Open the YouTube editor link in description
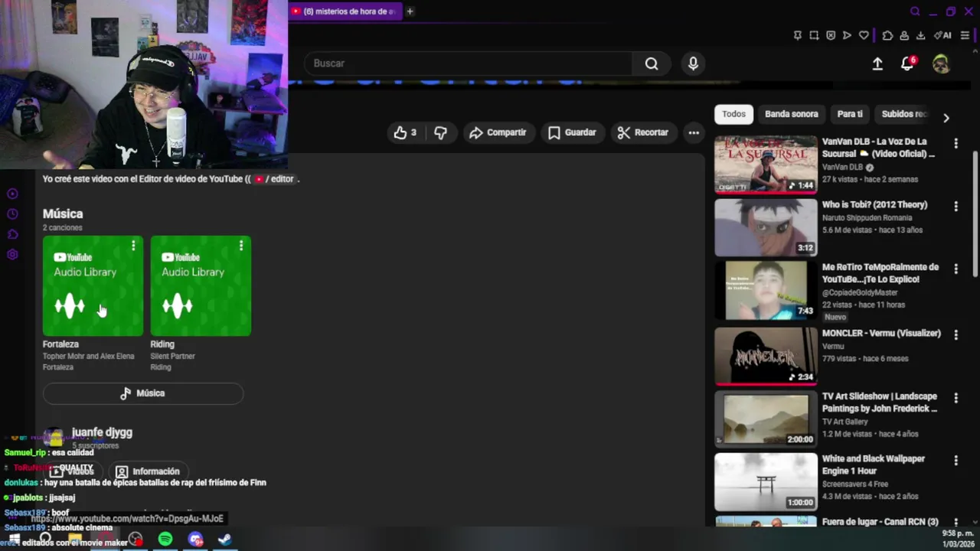 275,179
